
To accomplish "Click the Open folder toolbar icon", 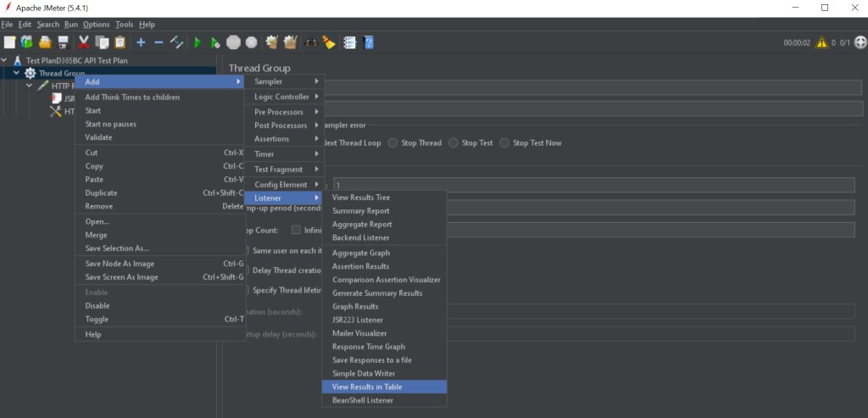I will tap(45, 42).
